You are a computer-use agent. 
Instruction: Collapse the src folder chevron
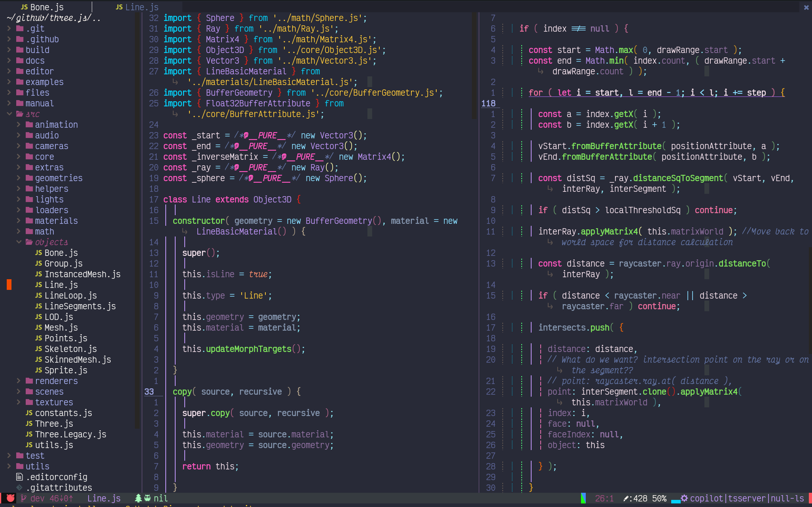tap(9, 114)
